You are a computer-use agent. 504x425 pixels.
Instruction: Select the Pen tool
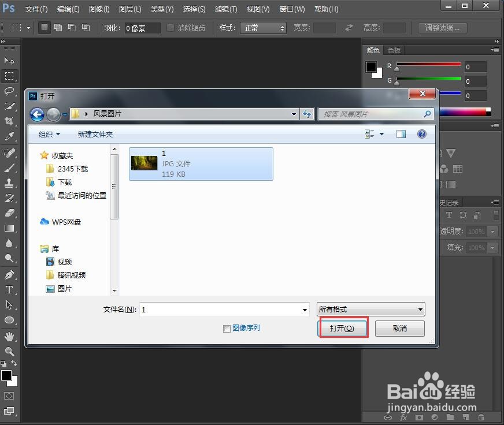(9, 275)
